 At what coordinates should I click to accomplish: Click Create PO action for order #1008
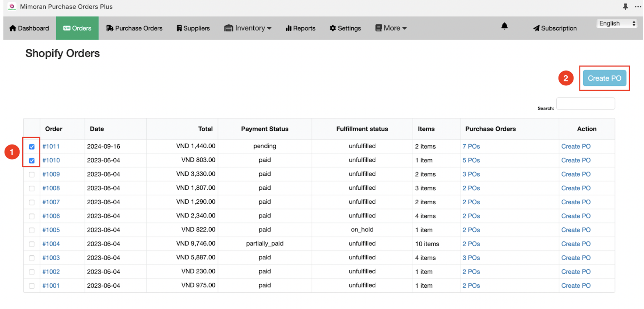tap(576, 188)
